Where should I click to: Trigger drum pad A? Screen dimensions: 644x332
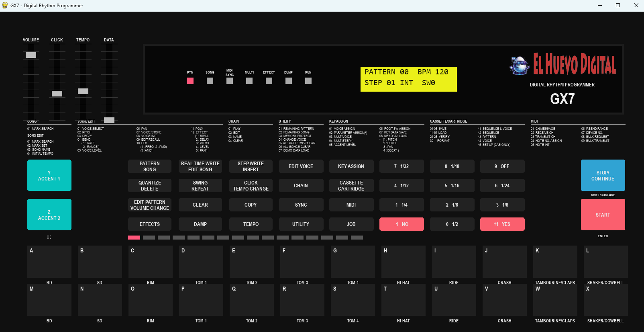[49, 262]
